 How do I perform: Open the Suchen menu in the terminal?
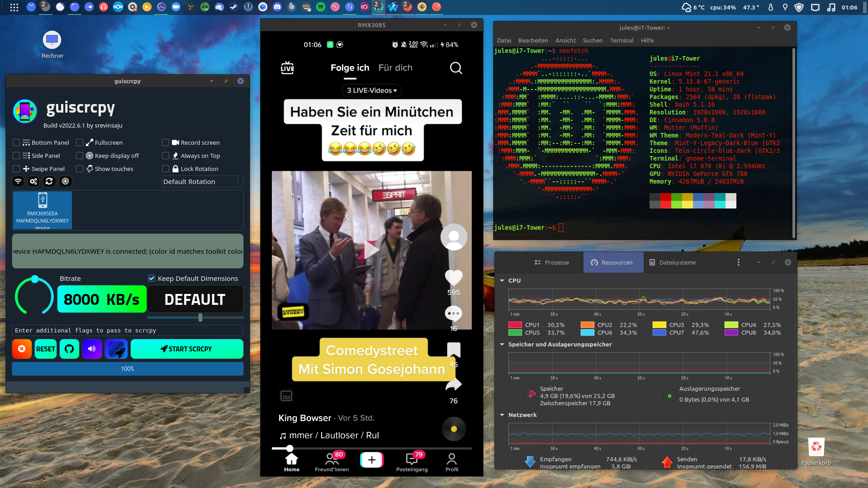(x=593, y=40)
